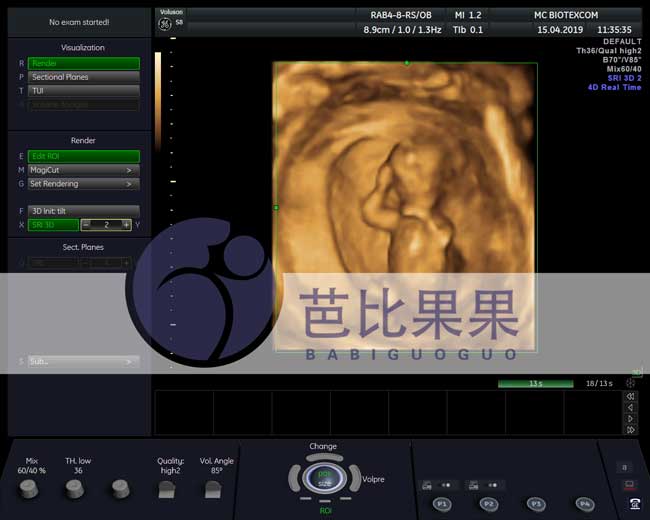The height and width of the screenshot is (520, 650).
Task: Click the time 11:35:35
Action: click(x=614, y=30)
